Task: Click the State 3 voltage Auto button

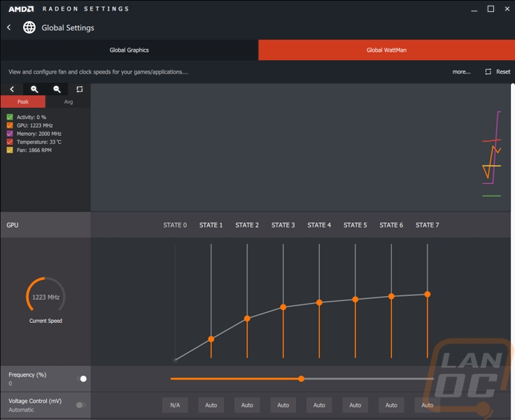Action: pos(283,405)
